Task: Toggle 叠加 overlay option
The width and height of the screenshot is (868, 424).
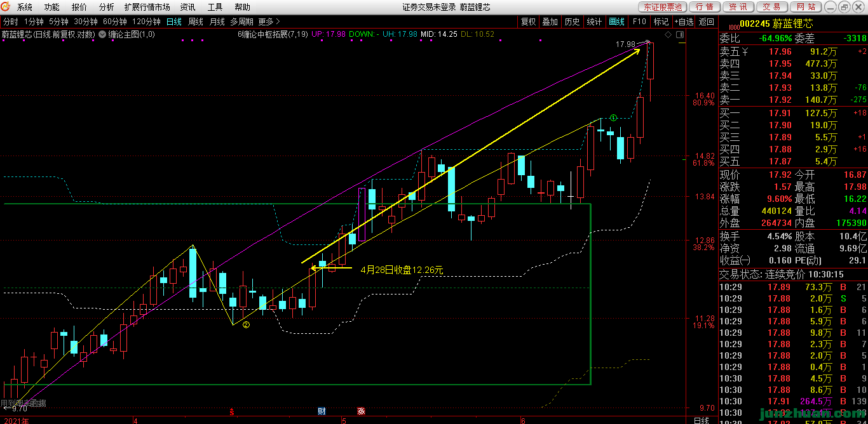Action: (x=550, y=22)
